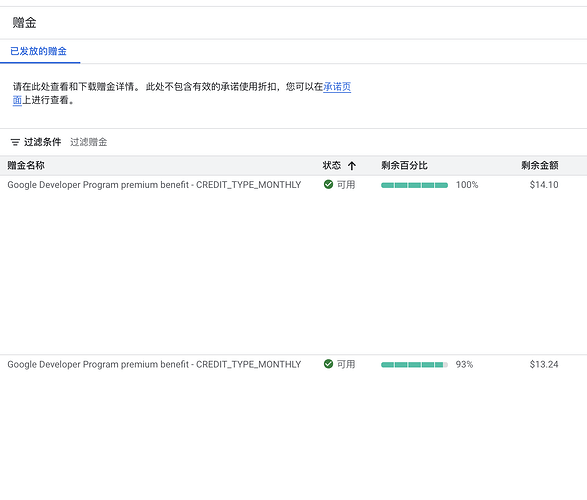Select the credit name in the $14.10 row
Viewport: 587px width, 500px height.
(x=154, y=185)
